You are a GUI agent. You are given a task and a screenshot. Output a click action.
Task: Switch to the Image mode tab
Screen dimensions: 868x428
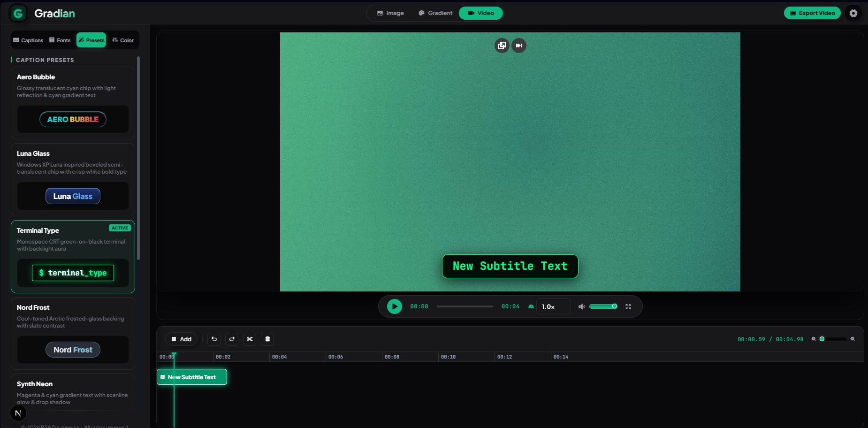coord(390,13)
